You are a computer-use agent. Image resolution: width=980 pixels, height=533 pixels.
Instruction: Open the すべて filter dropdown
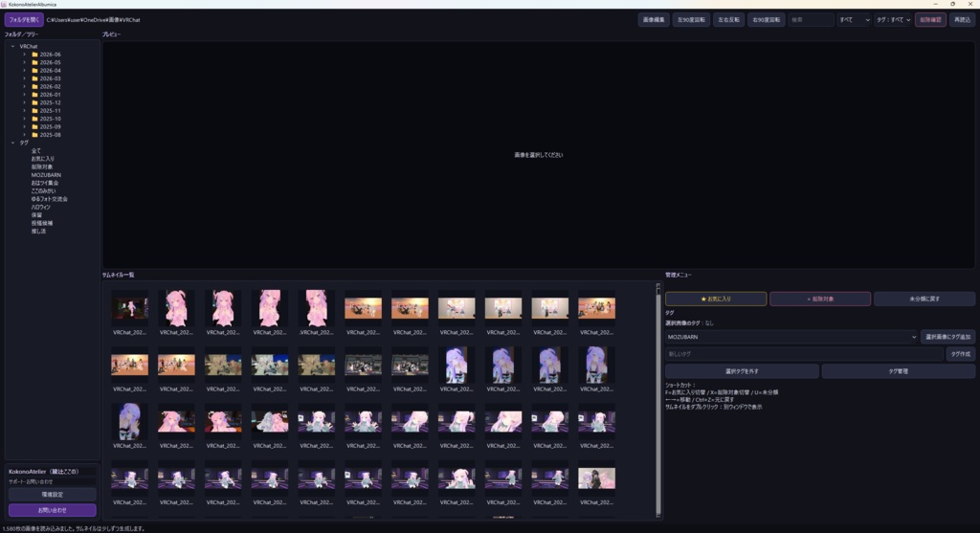(854, 20)
